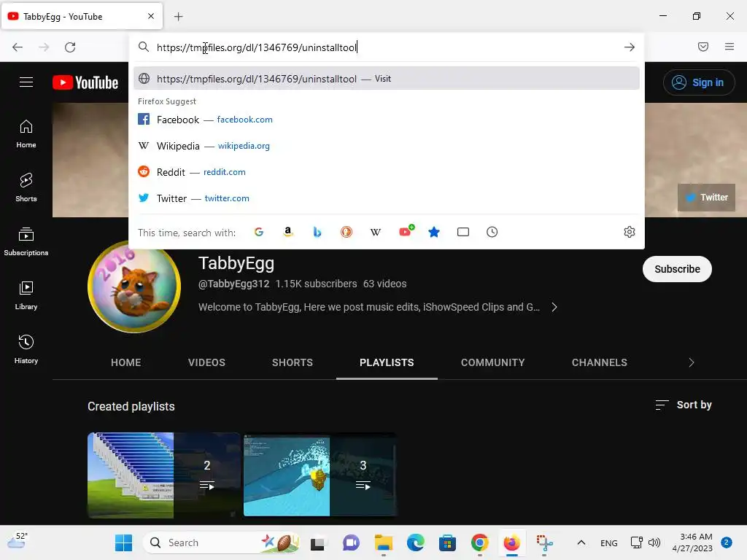Close the TabbyEgg - YouTube tab

click(x=151, y=16)
